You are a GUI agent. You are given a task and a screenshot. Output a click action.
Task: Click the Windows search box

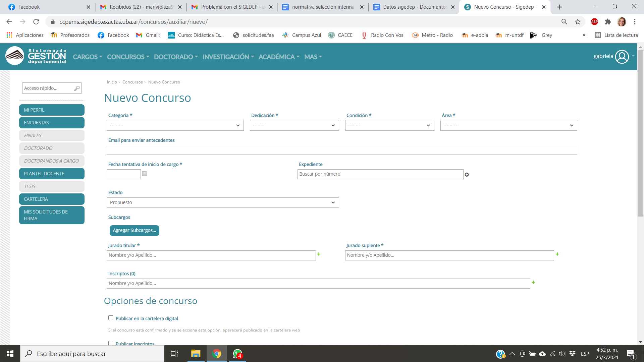tap(92, 354)
